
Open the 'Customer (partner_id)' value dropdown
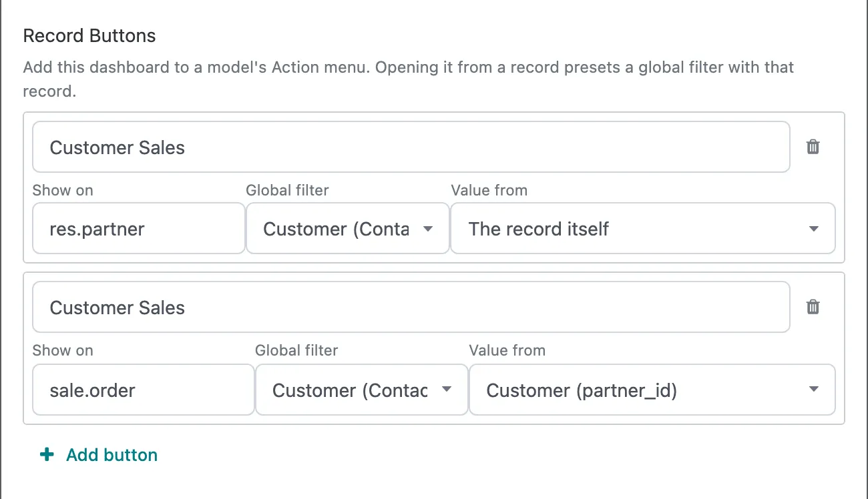652,390
